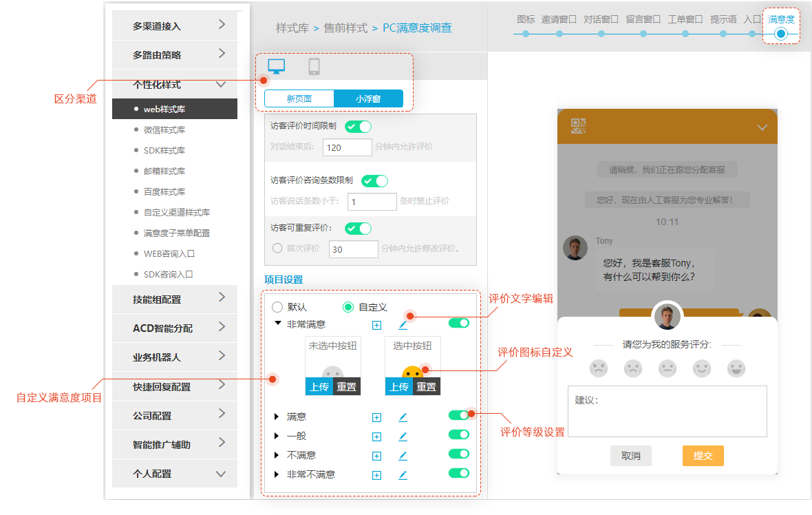Select the mobile phone channel icon
The image size is (812, 515).
tap(314, 67)
